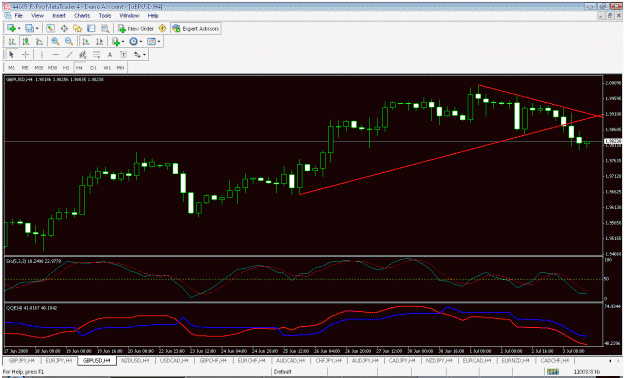Enable chart shift from right border
625x378 pixels.
point(99,41)
